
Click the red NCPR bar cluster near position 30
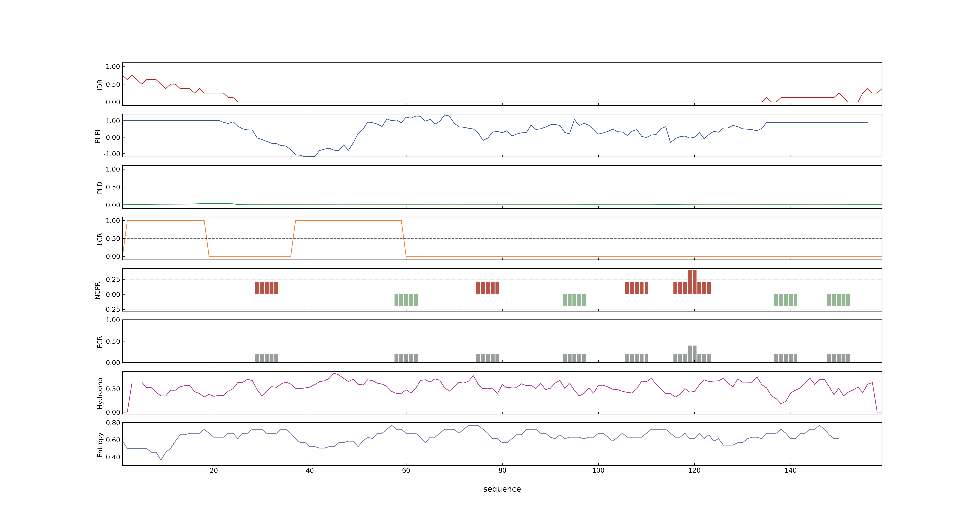coord(267,288)
